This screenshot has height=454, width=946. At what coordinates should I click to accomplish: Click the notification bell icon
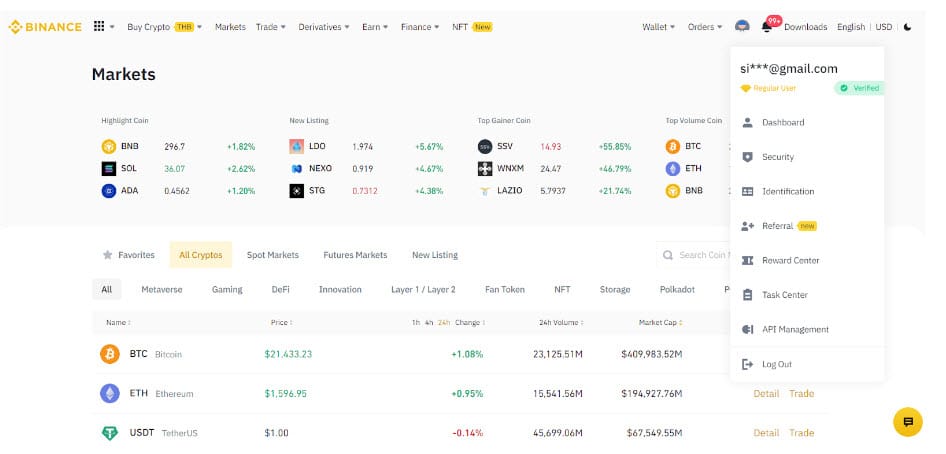click(x=767, y=27)
